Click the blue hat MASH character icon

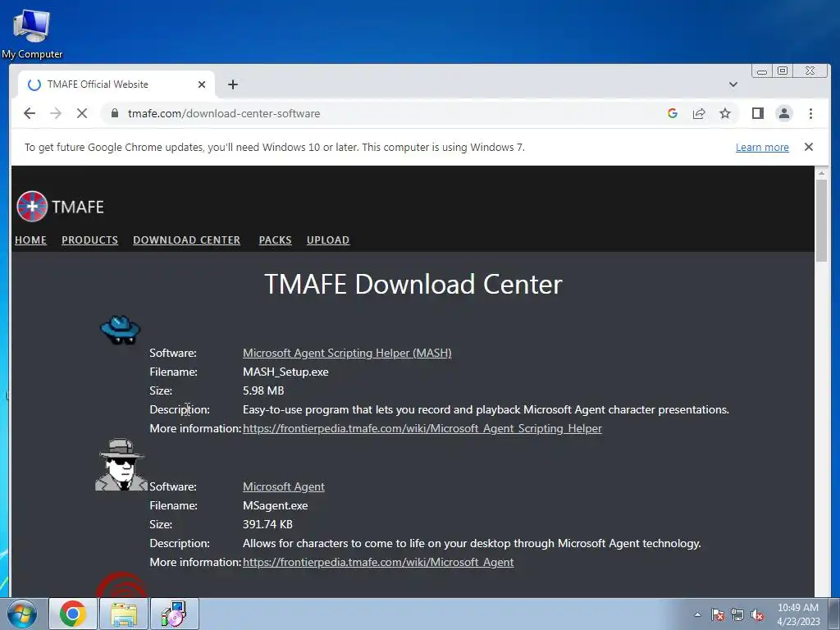pyautogui.click(x=121, y=330)
